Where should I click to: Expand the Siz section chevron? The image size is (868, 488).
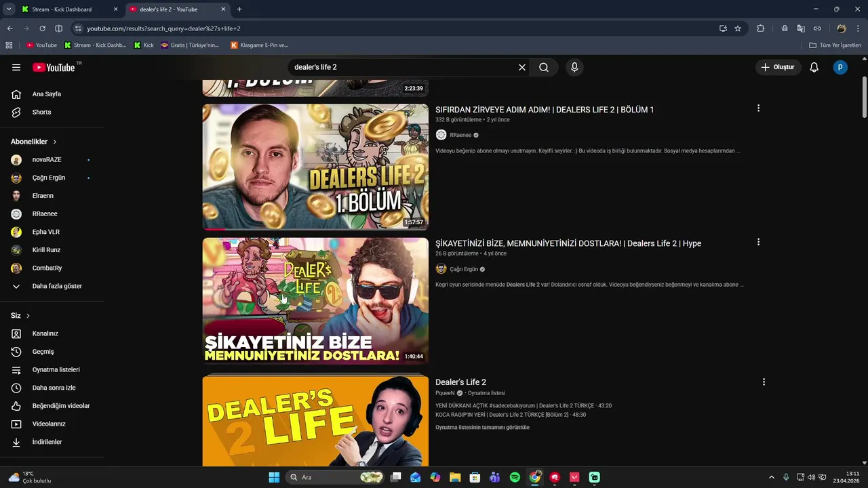coord(28,316)
